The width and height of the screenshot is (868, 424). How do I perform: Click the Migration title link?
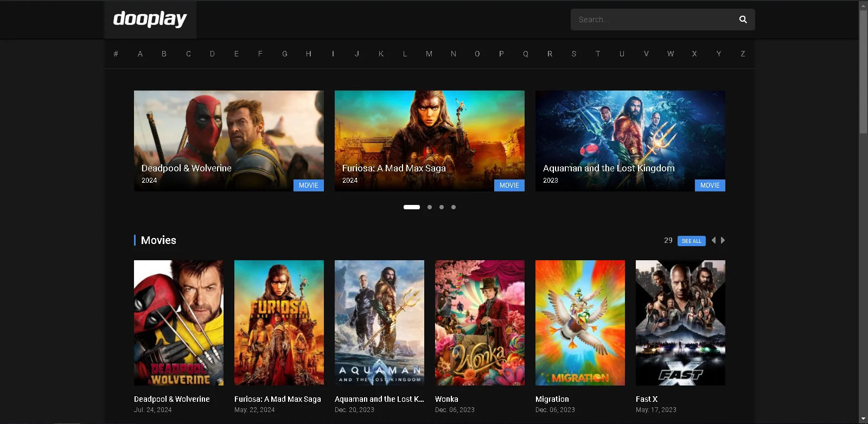coord(552,399)
